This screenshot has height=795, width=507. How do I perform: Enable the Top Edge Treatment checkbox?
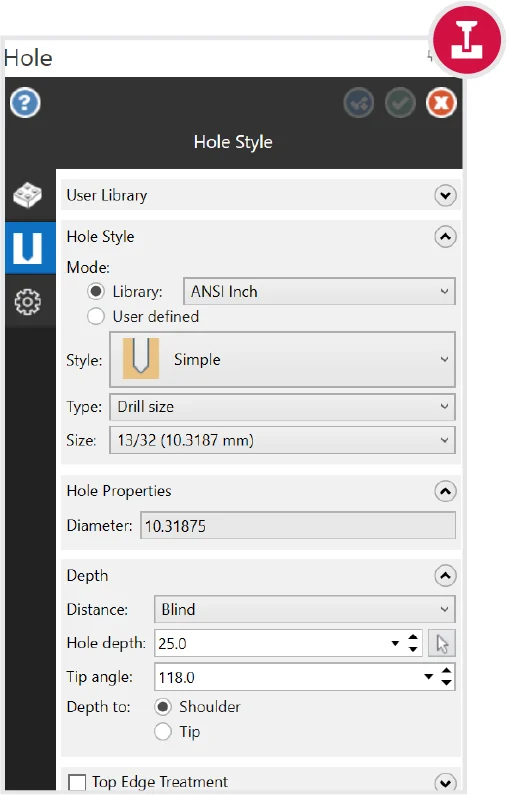click(77, 782)
